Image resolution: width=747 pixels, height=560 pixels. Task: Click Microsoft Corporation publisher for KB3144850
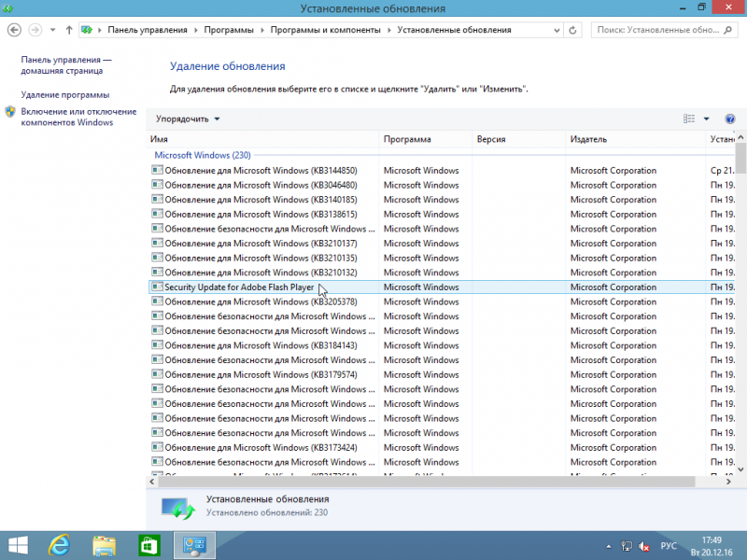click(x=613, y=171)
